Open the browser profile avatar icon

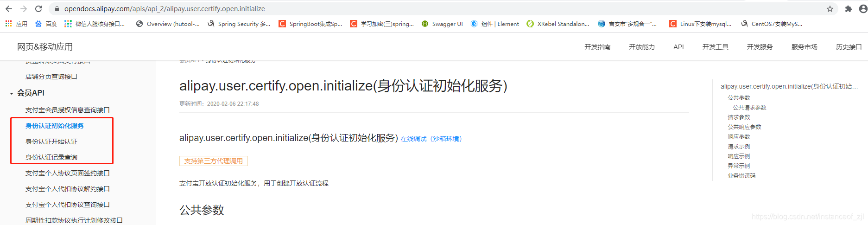click(x=863, y=9)
